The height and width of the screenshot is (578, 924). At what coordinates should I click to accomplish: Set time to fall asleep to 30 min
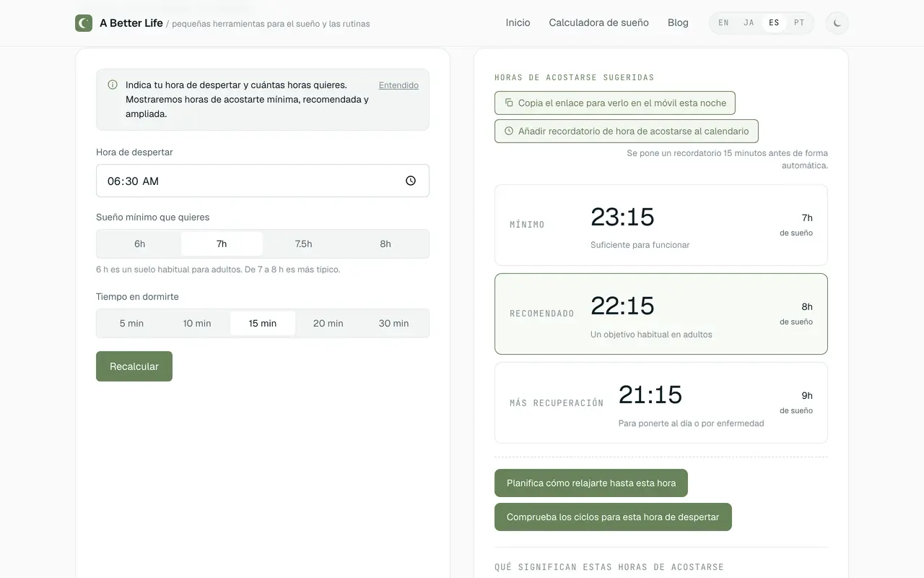394,323
